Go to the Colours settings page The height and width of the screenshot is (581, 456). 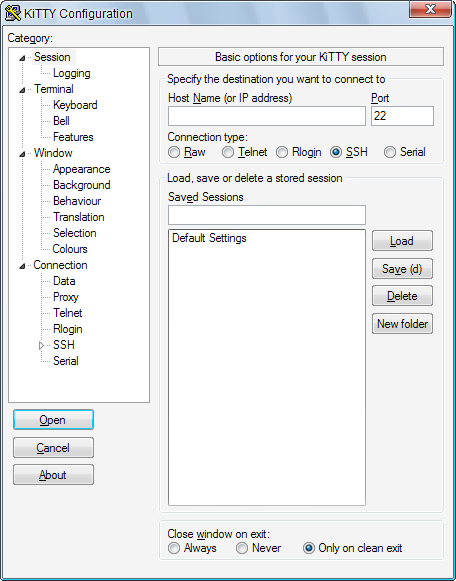pos(70,249)
